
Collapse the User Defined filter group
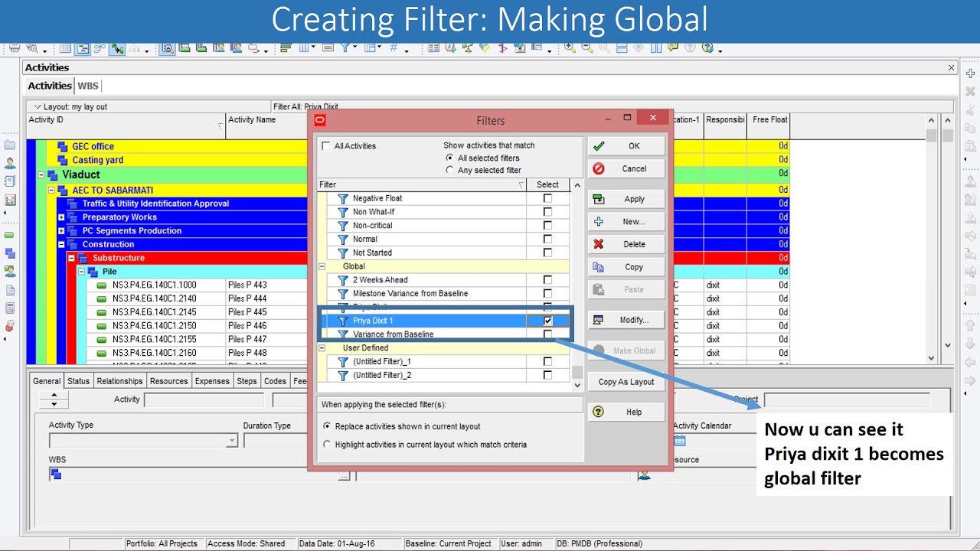point(322,348)
